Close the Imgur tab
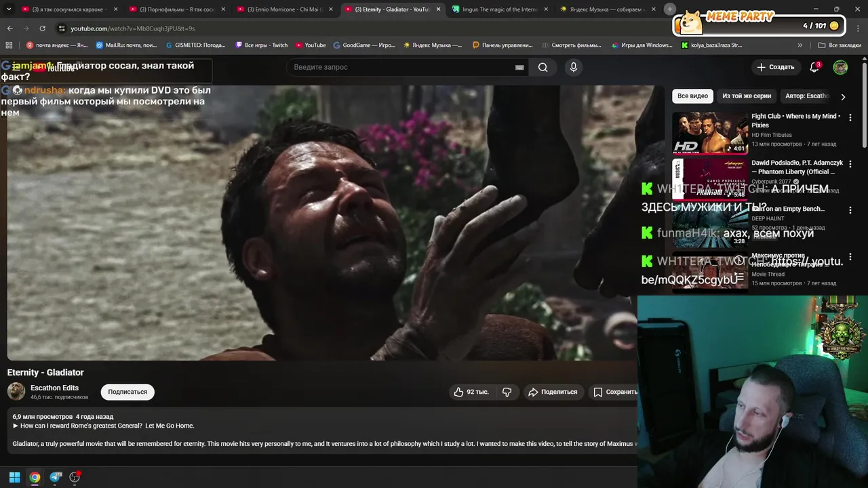The width and height of the screenshot is (868, 488). [547, 9]
